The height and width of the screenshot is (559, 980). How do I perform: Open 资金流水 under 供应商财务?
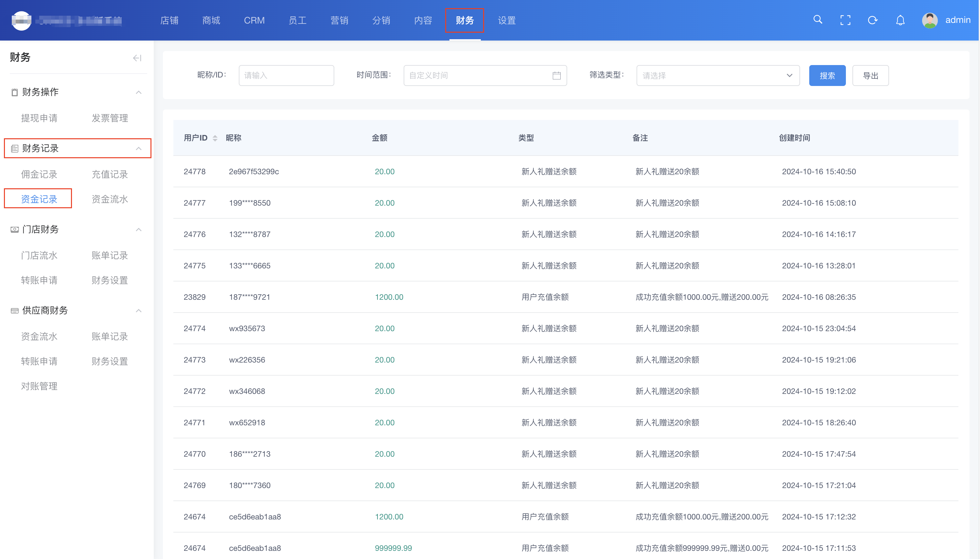tap(39, 336)
